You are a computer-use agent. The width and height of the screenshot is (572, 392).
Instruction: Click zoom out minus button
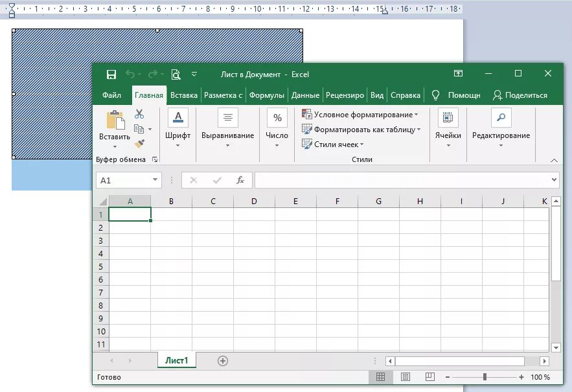click(448, 377)
